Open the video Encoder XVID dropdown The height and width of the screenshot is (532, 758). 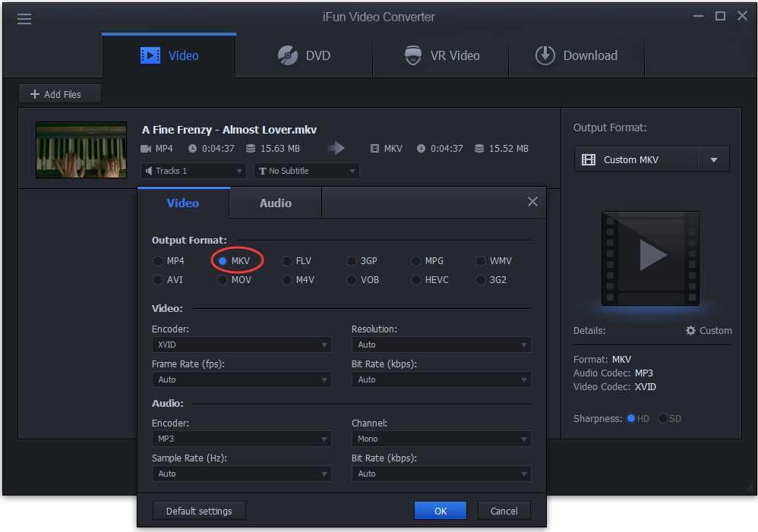point(242,345)
